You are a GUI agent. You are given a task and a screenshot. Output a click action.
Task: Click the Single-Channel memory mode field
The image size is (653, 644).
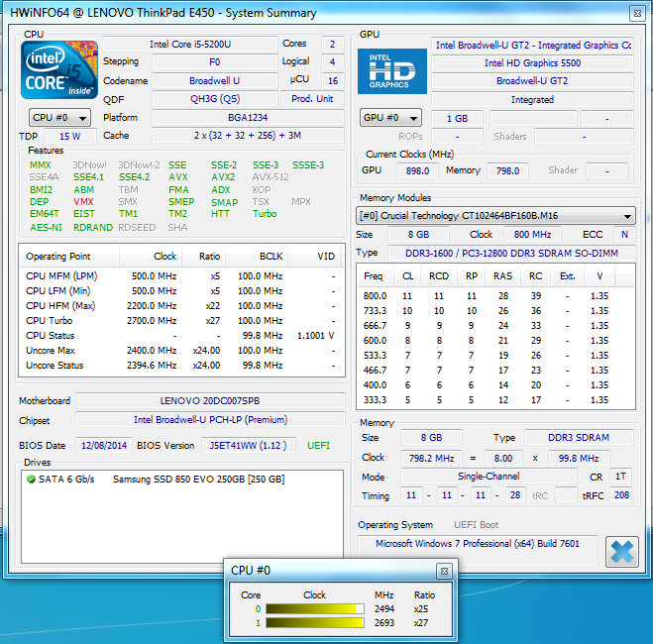point(489,477)
